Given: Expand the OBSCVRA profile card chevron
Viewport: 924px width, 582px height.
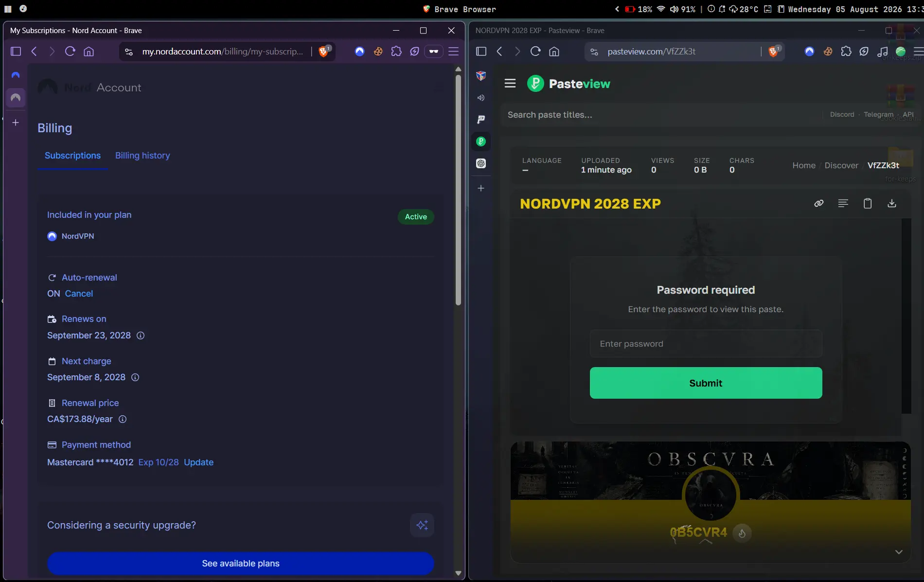Looking at the screenshot, I should (x=899, y=552).
